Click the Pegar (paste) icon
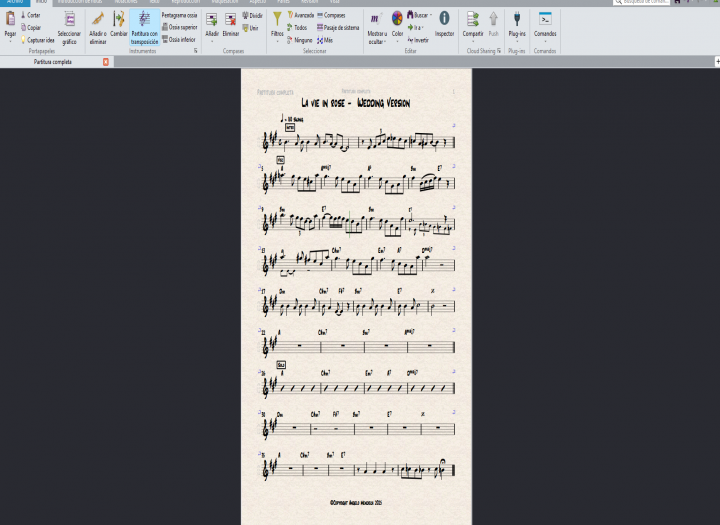The image size is (720, 525). 9,20
